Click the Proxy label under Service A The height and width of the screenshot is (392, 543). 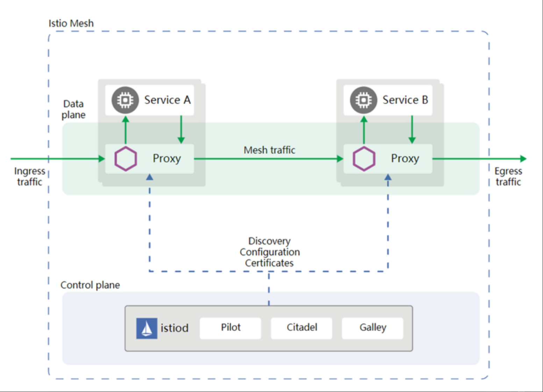coord(167,159)
